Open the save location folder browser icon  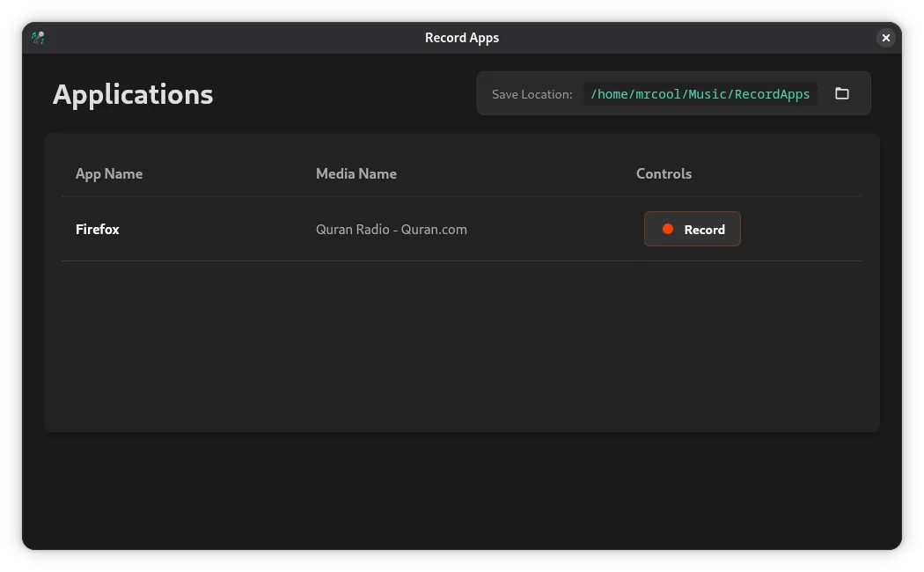pos(841,93)
